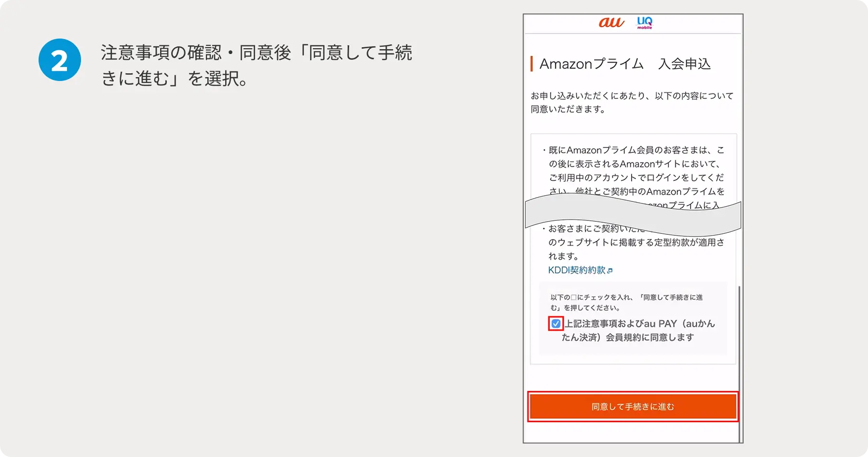Click orange vertical bar beside Amazonプライム heading
868x457 pixels.
click(x=531, y=64)
